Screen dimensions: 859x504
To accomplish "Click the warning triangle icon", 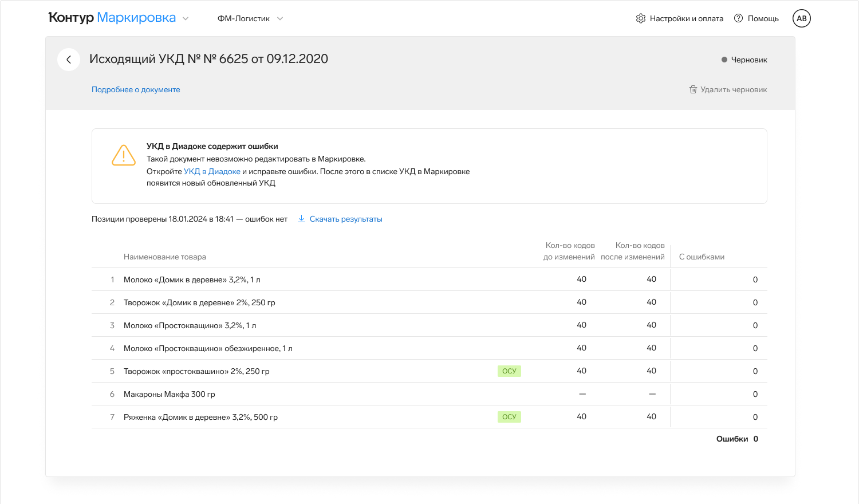I will 124,155.
